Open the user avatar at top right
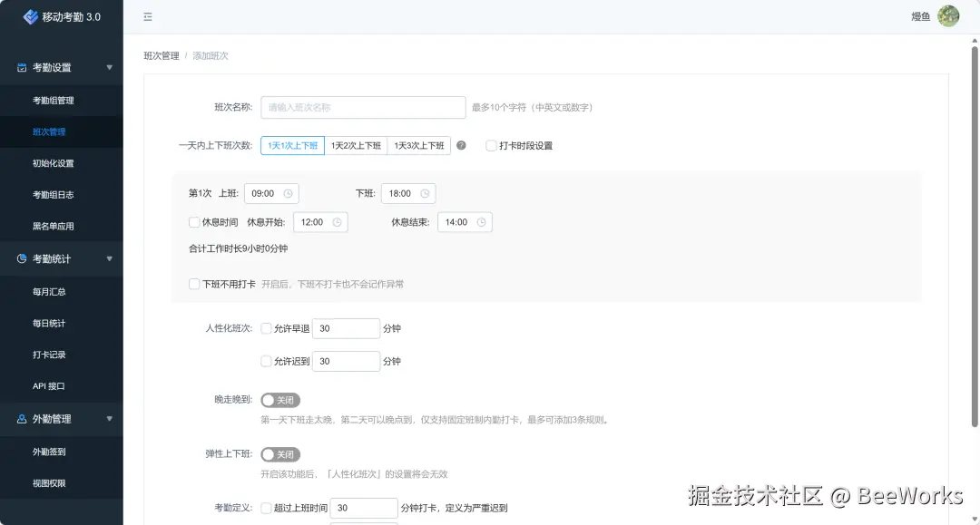980x525 pixels. point(947,16)
